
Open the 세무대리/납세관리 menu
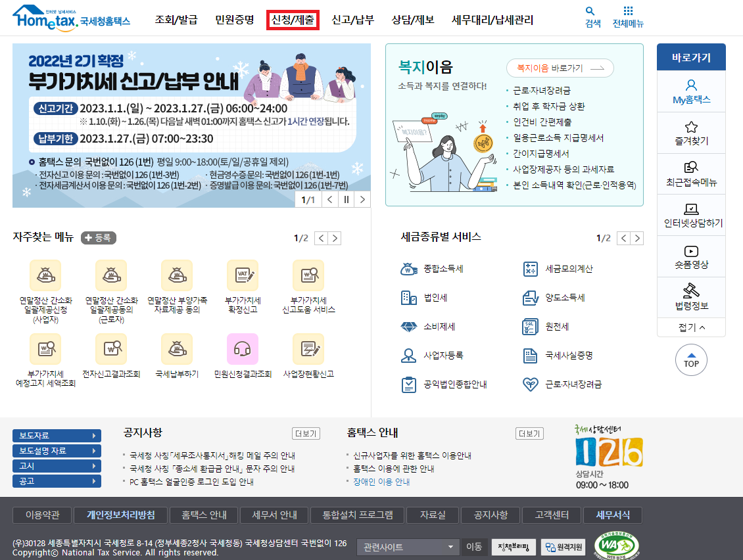point(492,20)
